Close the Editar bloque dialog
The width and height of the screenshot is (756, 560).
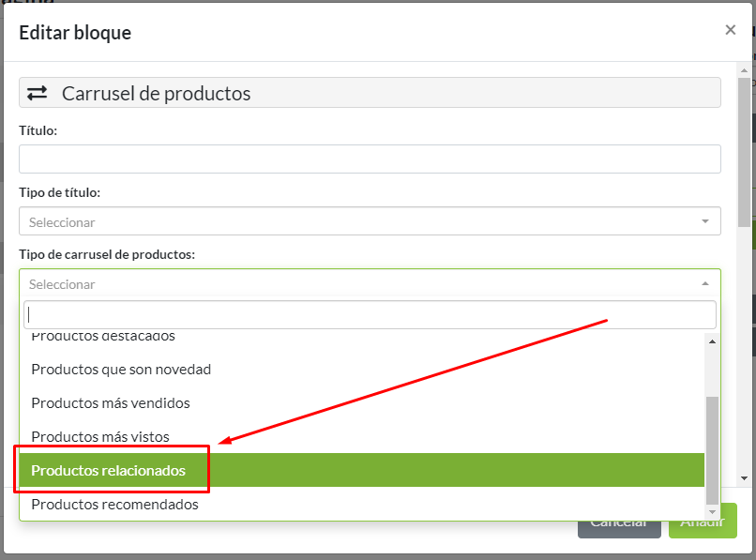[x=730, y=30]
